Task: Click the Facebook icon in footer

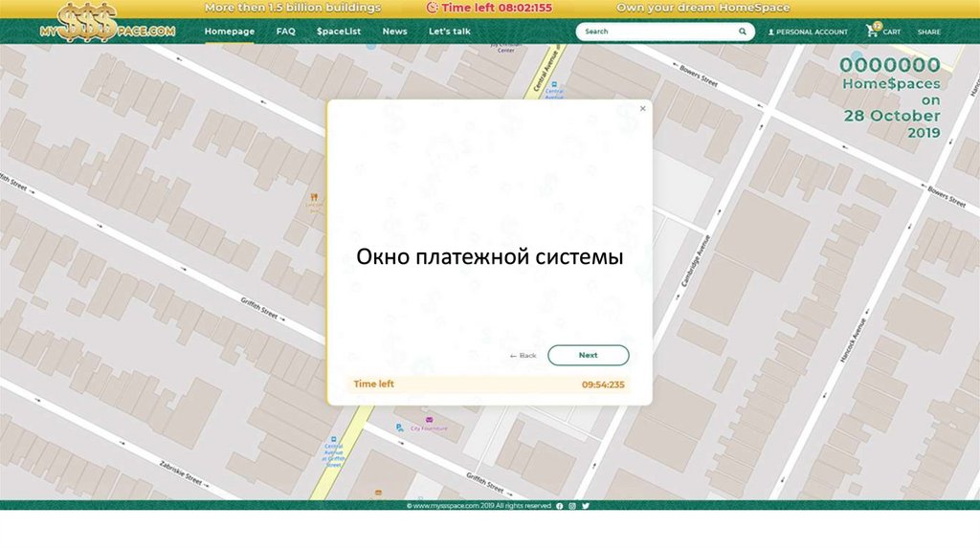Action: click(560, 506)
